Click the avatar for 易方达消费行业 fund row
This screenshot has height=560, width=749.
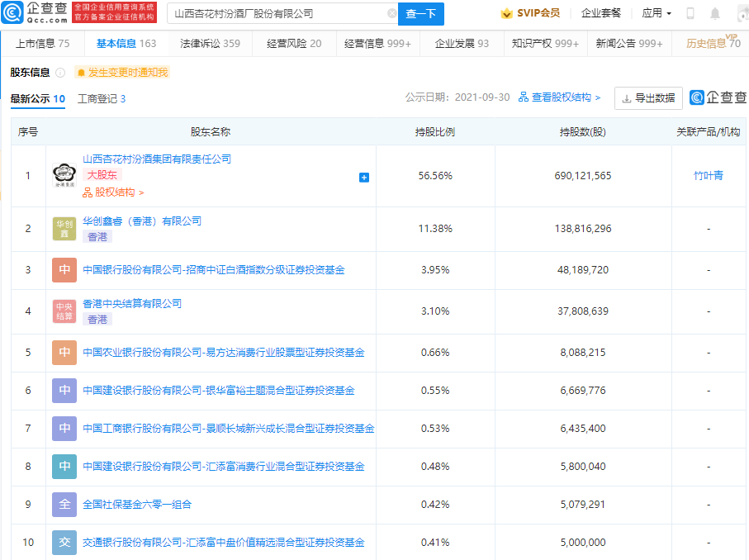[x=64, y=353]
